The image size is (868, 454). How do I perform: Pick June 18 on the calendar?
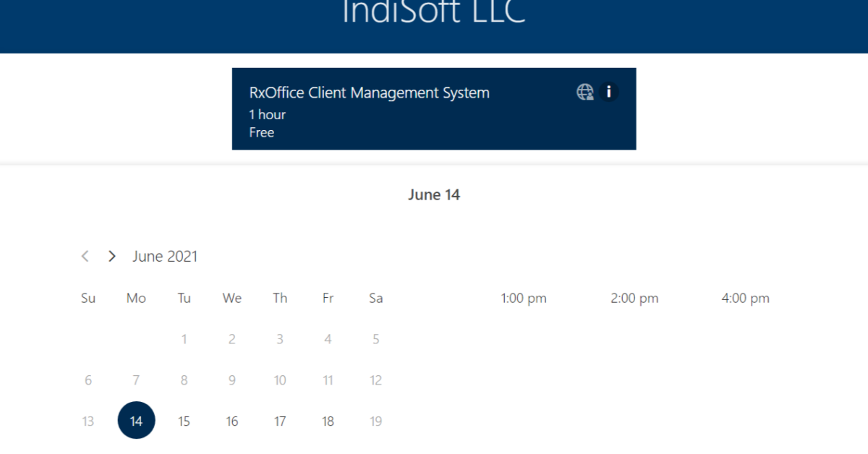pyautogui.click(x=328, y=421)
